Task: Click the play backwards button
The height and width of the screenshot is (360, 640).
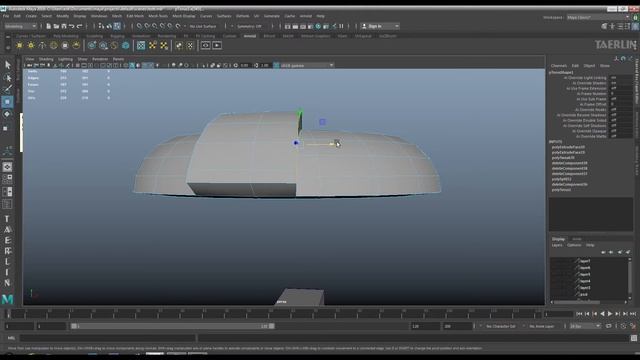Action: [x=602, y=314]
